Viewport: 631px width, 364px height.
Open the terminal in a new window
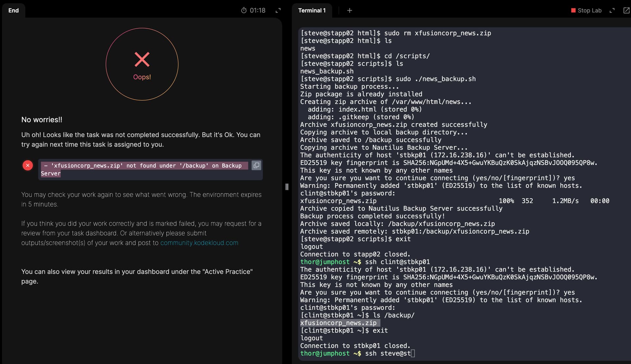pos(626,11)
